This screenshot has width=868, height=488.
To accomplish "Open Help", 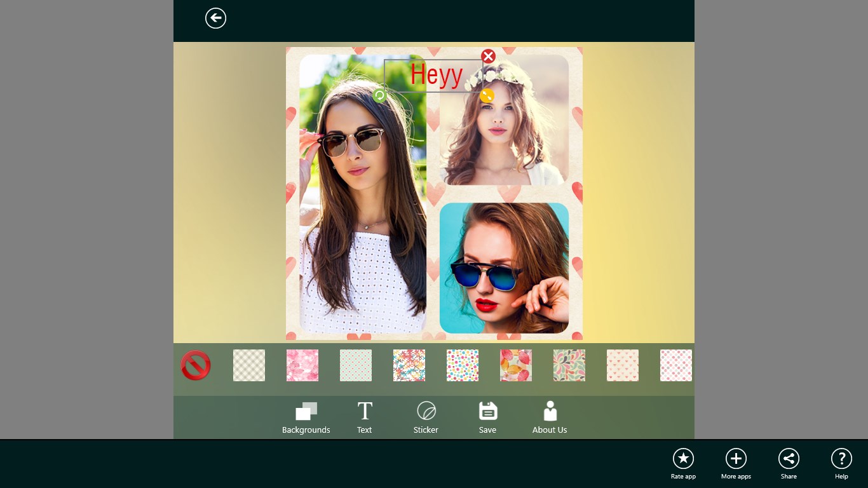I will pyautogui.click(x=841, y=458).
